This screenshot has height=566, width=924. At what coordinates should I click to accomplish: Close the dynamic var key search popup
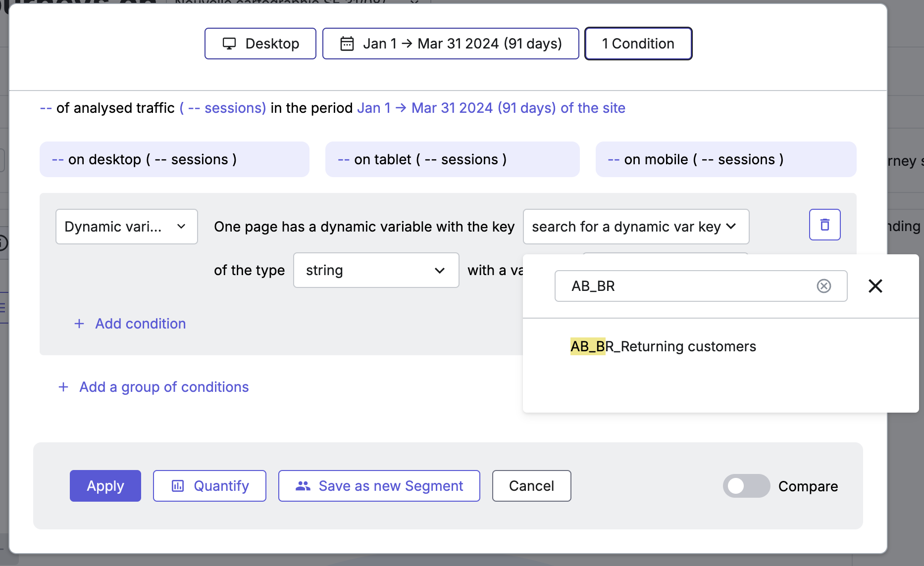(x=875, y=286)
